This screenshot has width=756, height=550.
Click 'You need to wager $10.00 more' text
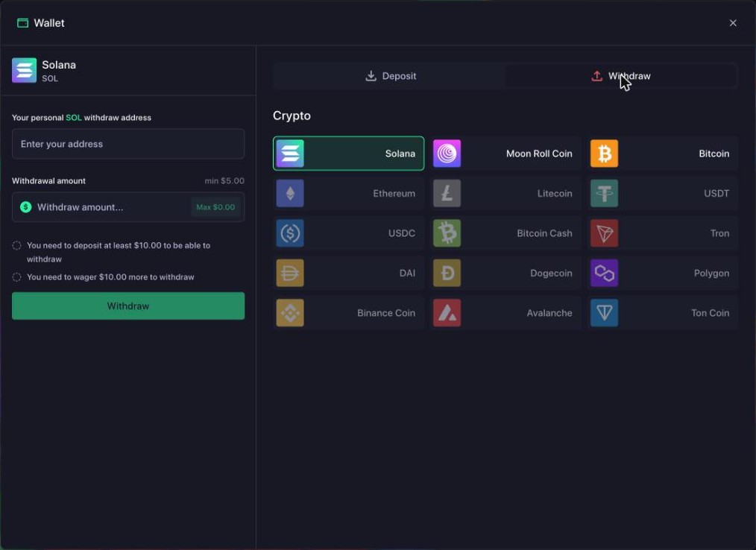click(x=110, y=277)
